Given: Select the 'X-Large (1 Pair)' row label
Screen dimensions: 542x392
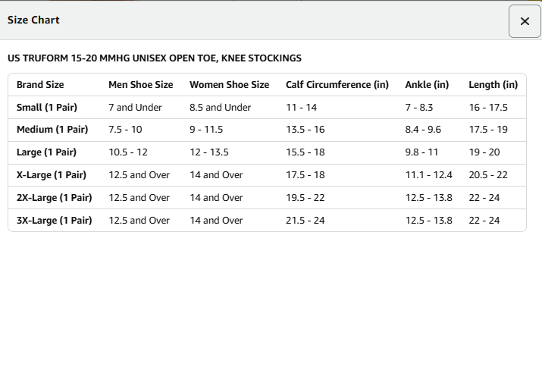Looking at the screenshot, I should (51, 175).
